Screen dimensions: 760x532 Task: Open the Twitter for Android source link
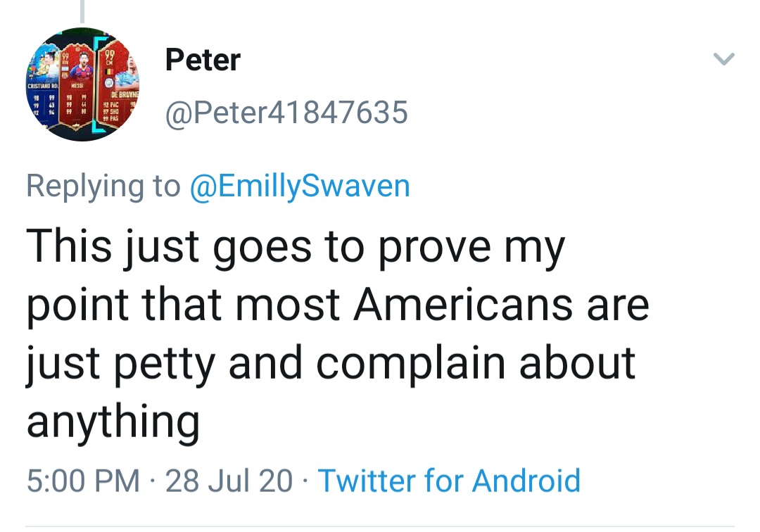point(449,480)
